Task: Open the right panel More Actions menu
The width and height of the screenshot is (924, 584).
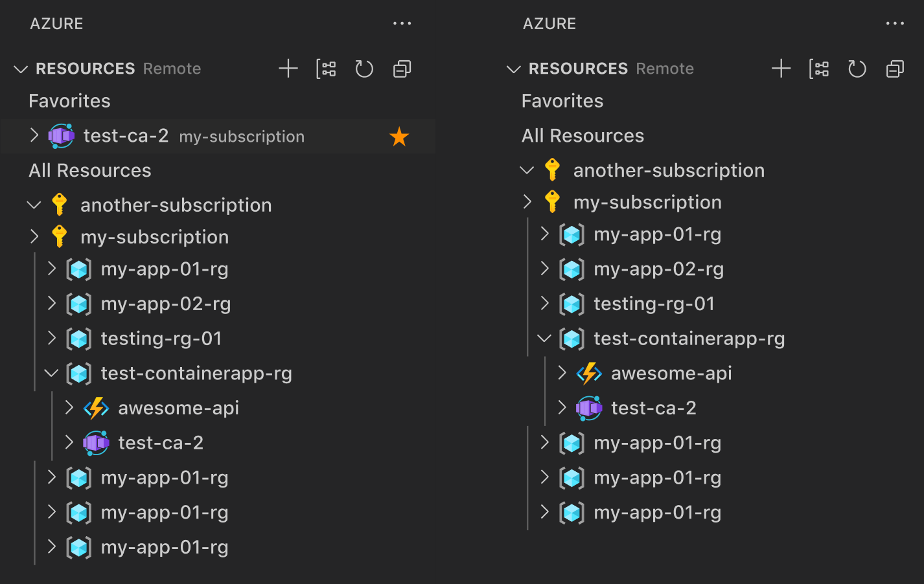Action: (x=895, y=23)
